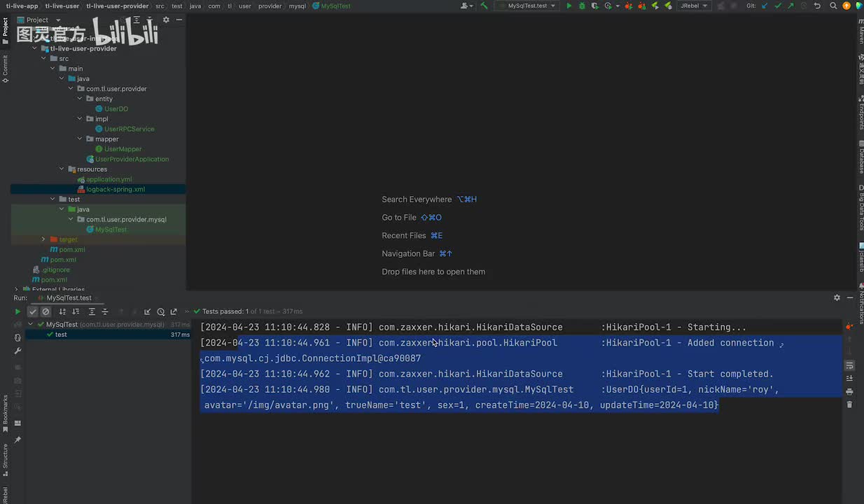Open Project panel settings gear
864x504 pixels.
pyautogui.click(x=166, y=20)
